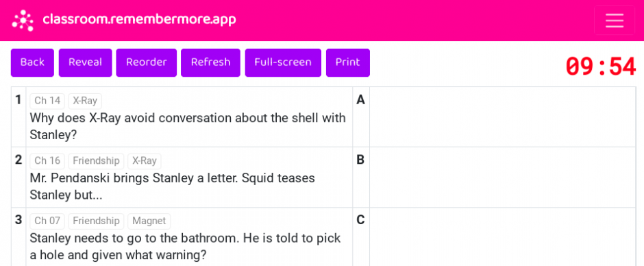Screen dimensions: 644x266
Task: Select the Ch 07 tag
Action: 47,221
